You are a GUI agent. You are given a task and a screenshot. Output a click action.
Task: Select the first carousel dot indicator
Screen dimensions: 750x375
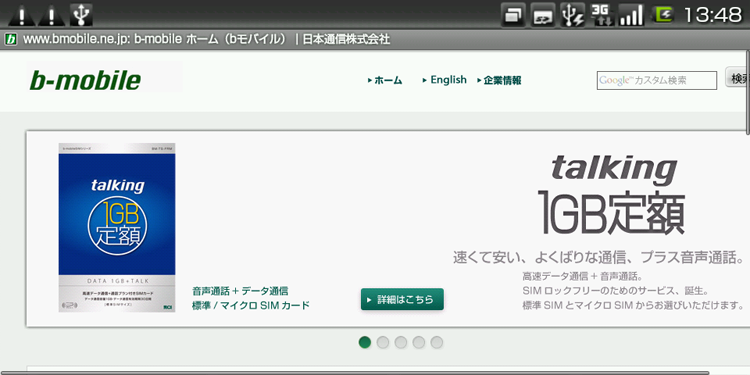coord(365,342)
